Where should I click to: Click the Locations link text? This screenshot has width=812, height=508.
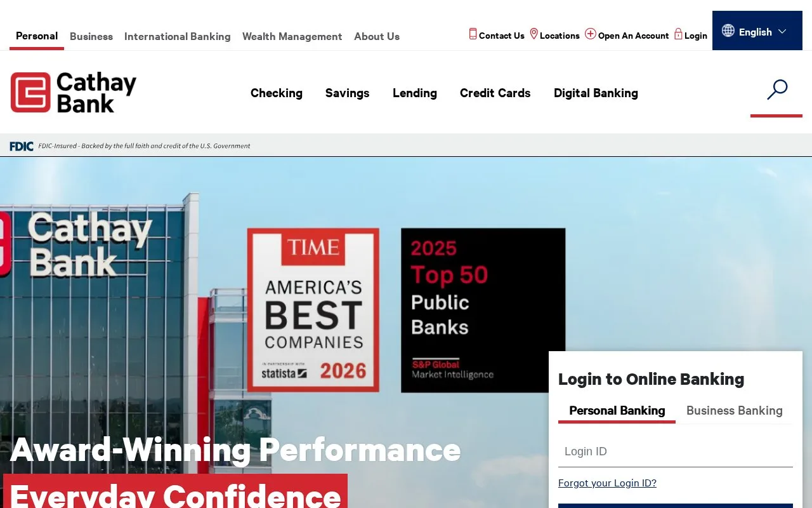pos(560,36)
